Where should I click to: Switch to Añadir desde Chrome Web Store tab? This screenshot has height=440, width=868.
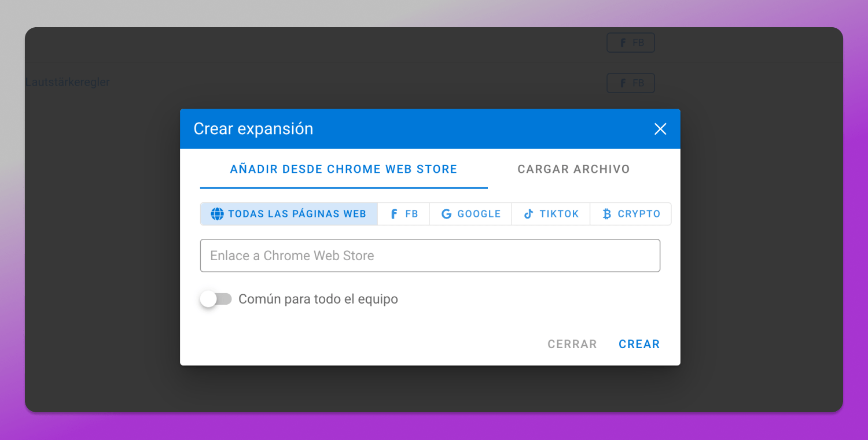(x=344, y=169)
